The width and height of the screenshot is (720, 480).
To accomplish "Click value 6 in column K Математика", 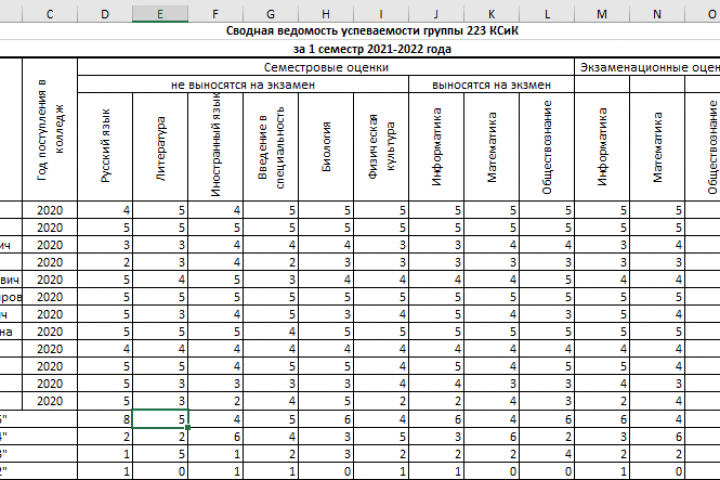I will (x=492, y=436).
